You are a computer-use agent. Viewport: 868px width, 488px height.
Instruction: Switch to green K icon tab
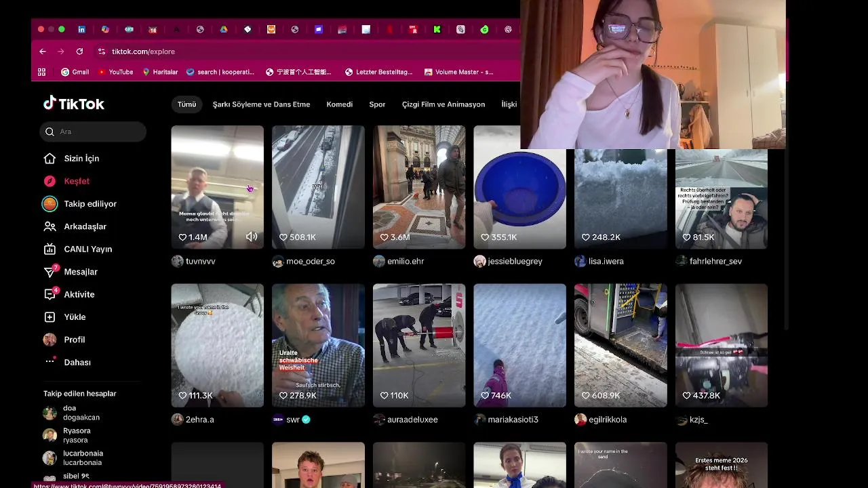tap(437, 29)
